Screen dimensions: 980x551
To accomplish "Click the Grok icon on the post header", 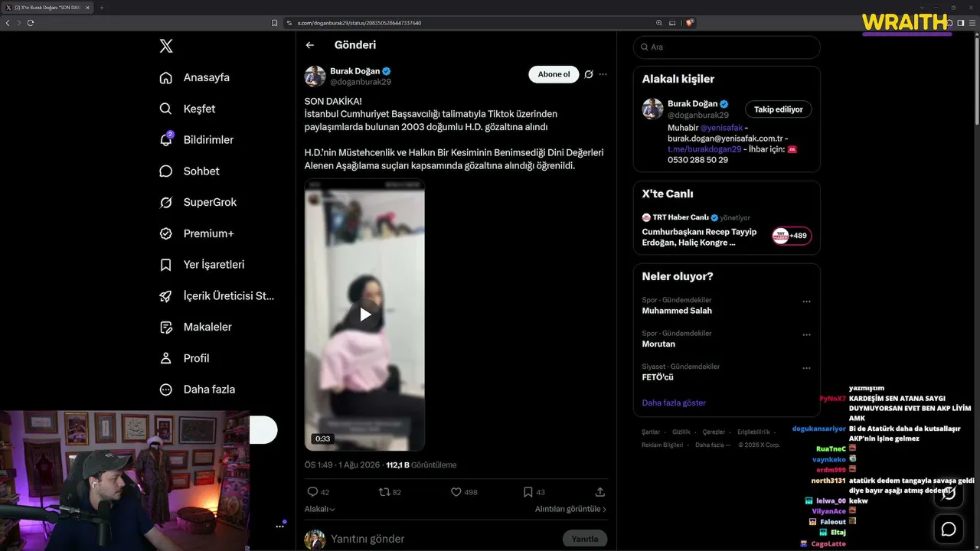I will coord(589,74).
